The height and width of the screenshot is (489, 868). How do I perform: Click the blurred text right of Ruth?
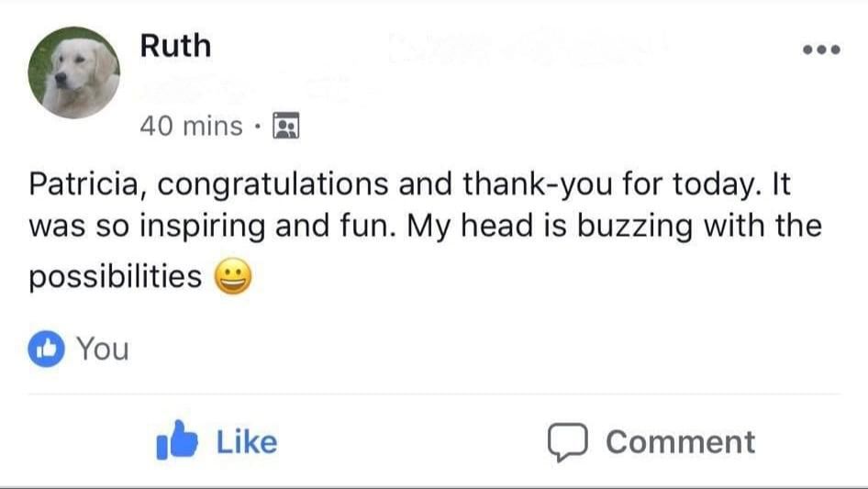[523, 46]
